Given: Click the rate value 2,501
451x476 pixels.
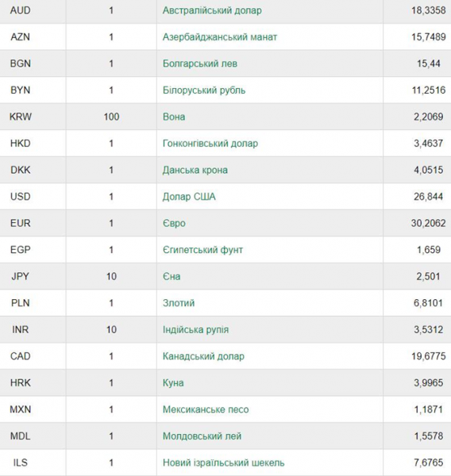Looking at the screenshot, I should click(x=428, y=277).
